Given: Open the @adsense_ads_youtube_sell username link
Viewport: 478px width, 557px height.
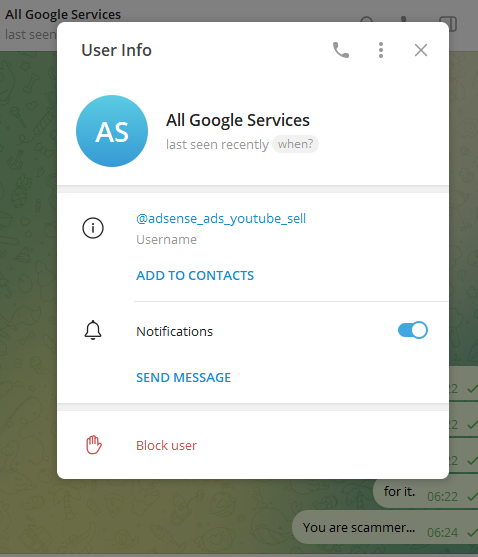Looking at the screenshot, I should pyautogui.click(x=221, y=218).
